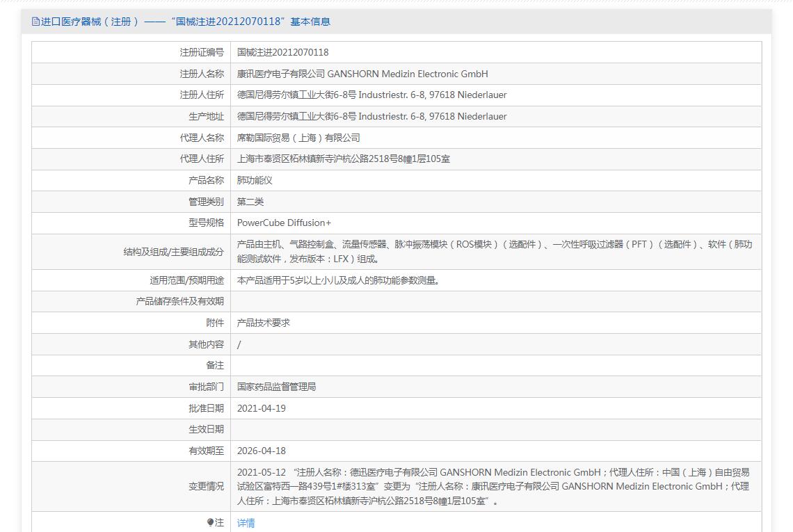The image size is (793, 532).
Task: Click the bullet icon beside 注
Action: pyautogui.click(x=210, y=522)
